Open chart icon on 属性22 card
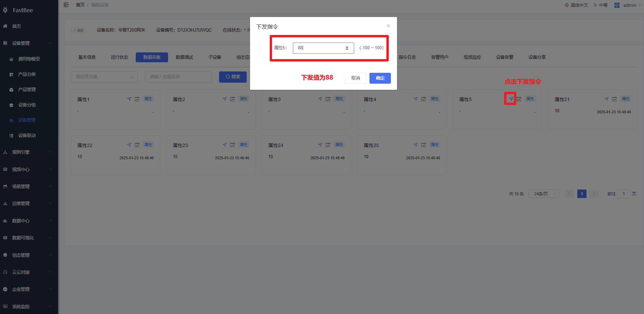Viewport: 644px width, 314px height. pyautogui.click(x=137, y=145)
